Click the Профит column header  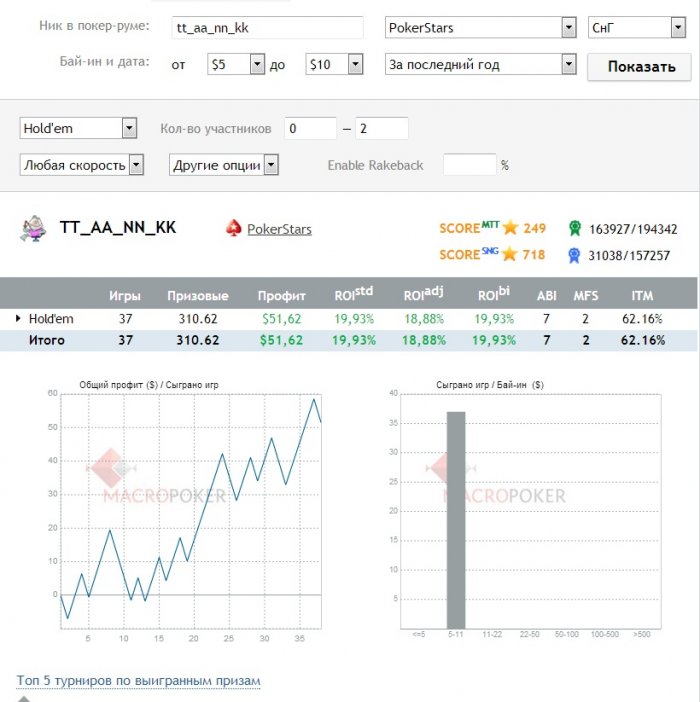click(282, 296)
